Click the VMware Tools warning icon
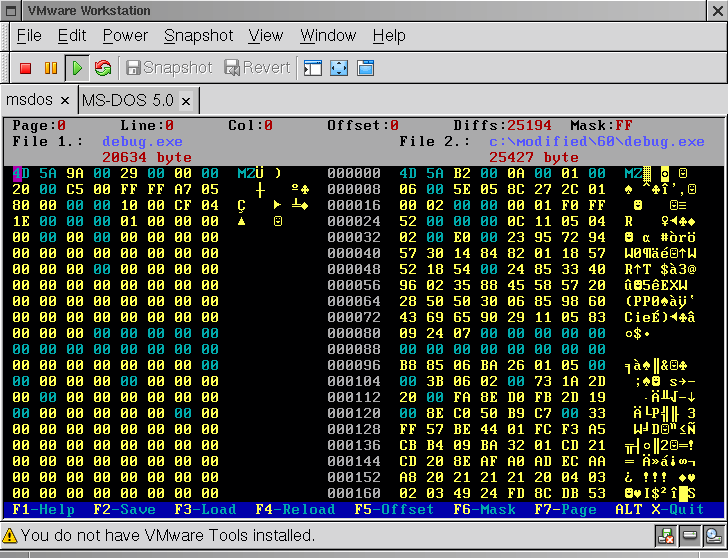Viewport: 728px width, 558px height. pos(10,536)
